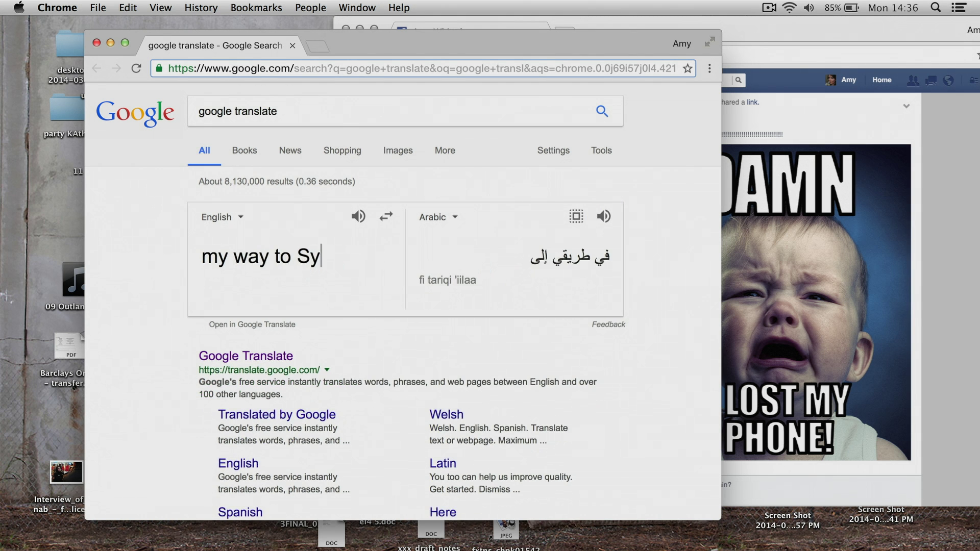Viewport: 980px width, 551px height.
Task: Click the Google logo
Action: click(135, 113)
